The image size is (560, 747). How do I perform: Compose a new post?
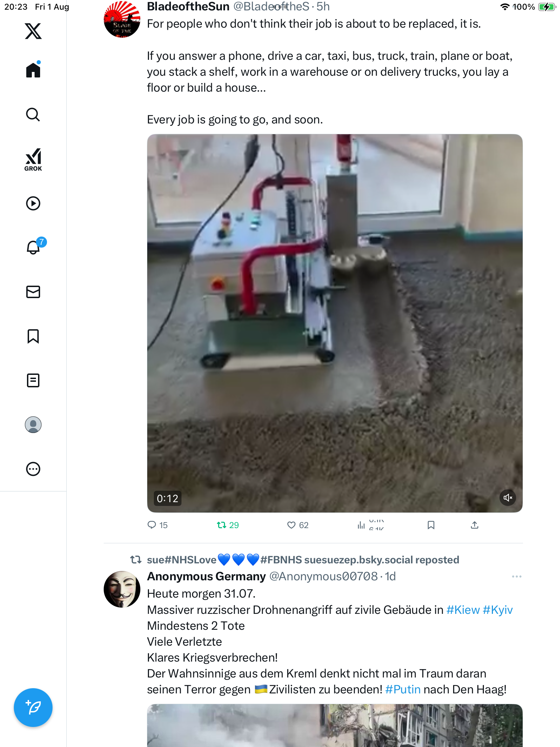point(33,707)
